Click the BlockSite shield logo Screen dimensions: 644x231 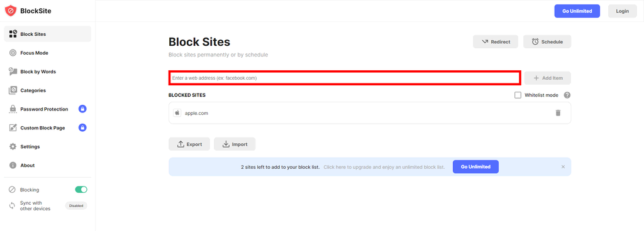[11, 11]
